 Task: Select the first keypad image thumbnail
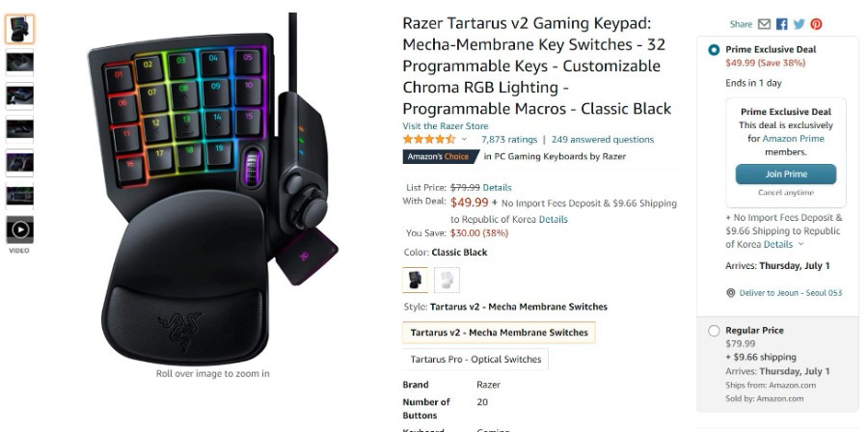[x=20, y=29]
